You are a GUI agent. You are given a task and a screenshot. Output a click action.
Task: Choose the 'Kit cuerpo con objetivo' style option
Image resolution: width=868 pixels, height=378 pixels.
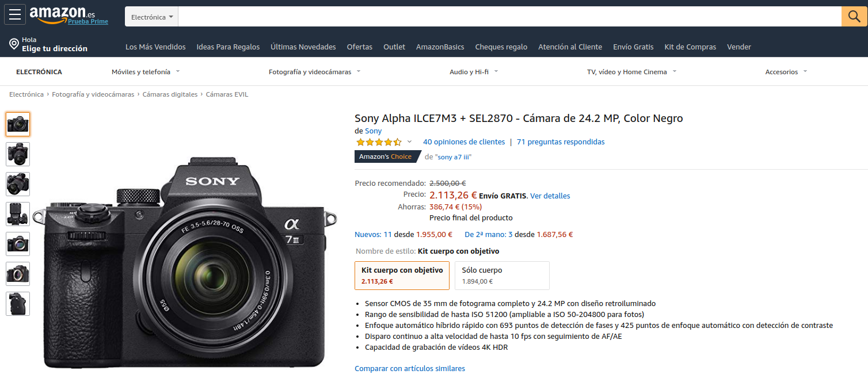402,276
